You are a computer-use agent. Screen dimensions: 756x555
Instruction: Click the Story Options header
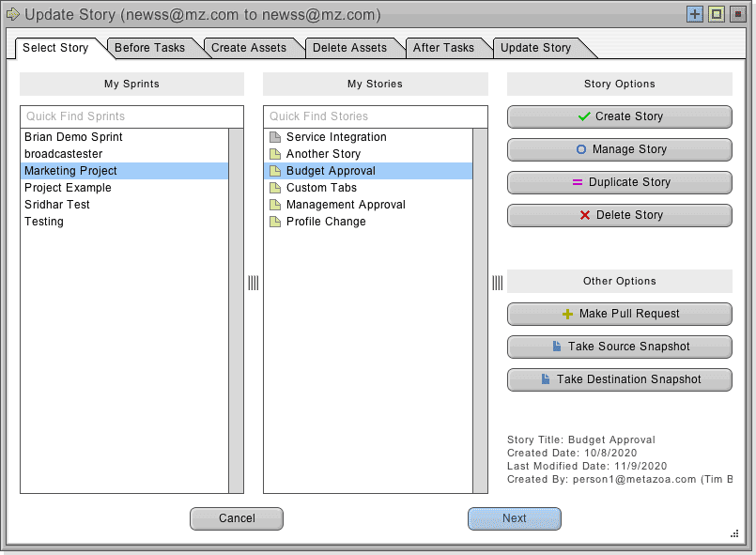tap(620, 84)
